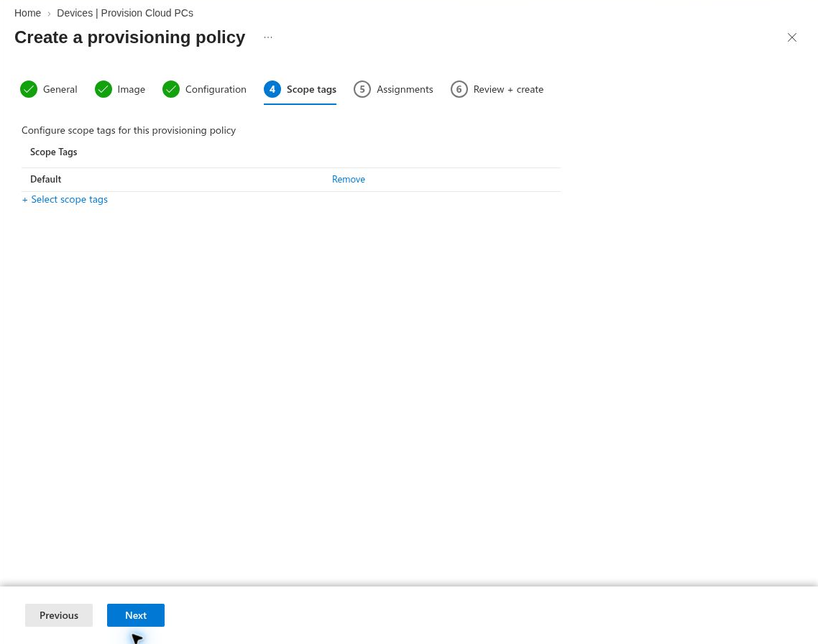
Task: Open the Review + create step
Action: coord(497,89)
